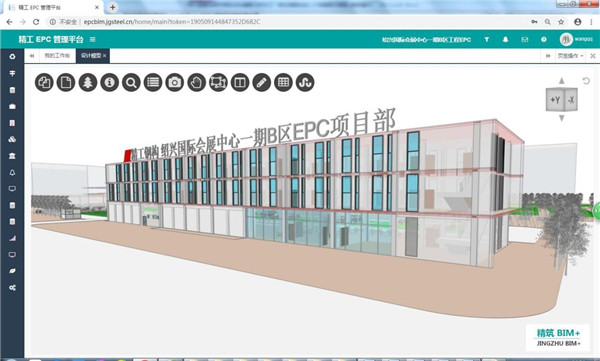Viewport: 600px width, 361px height.
Task: Close the 设计模型 tab
Action: tap(104, 56)
